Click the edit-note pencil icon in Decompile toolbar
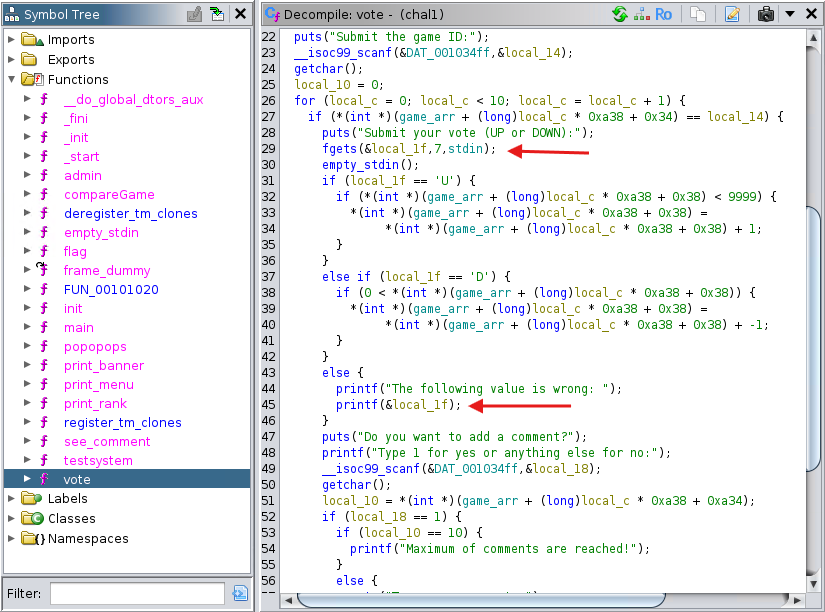Image resolution: width=825 pixels, height=612 pixels. click(732, 14)
